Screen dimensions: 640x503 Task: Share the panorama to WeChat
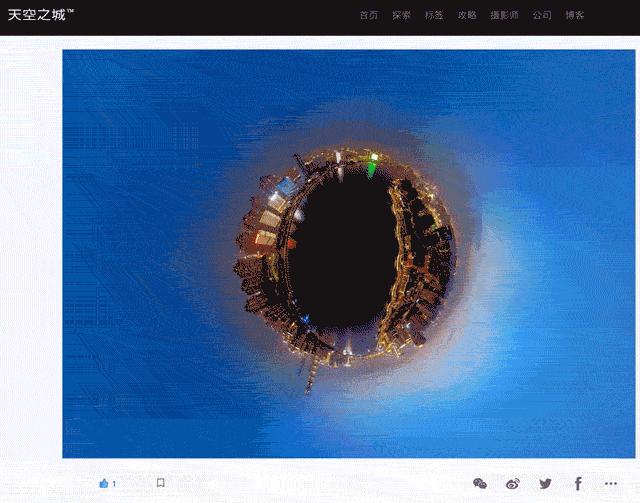pos(480,483)
